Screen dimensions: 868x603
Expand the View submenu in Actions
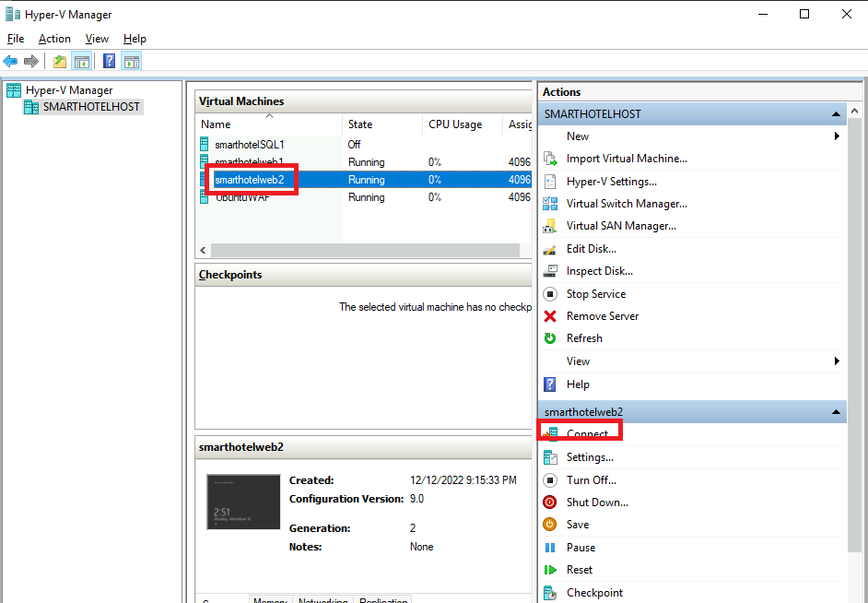point(837,361)
